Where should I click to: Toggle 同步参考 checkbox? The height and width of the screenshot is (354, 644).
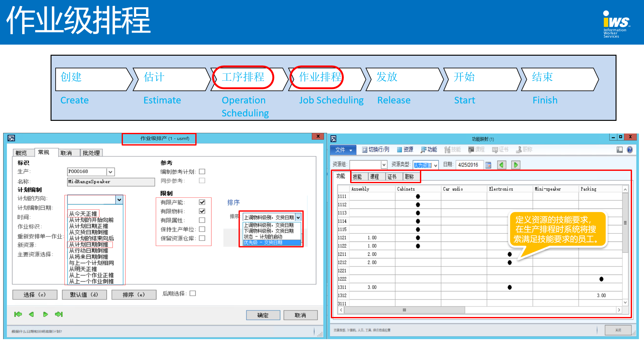(x=202, y=181)
